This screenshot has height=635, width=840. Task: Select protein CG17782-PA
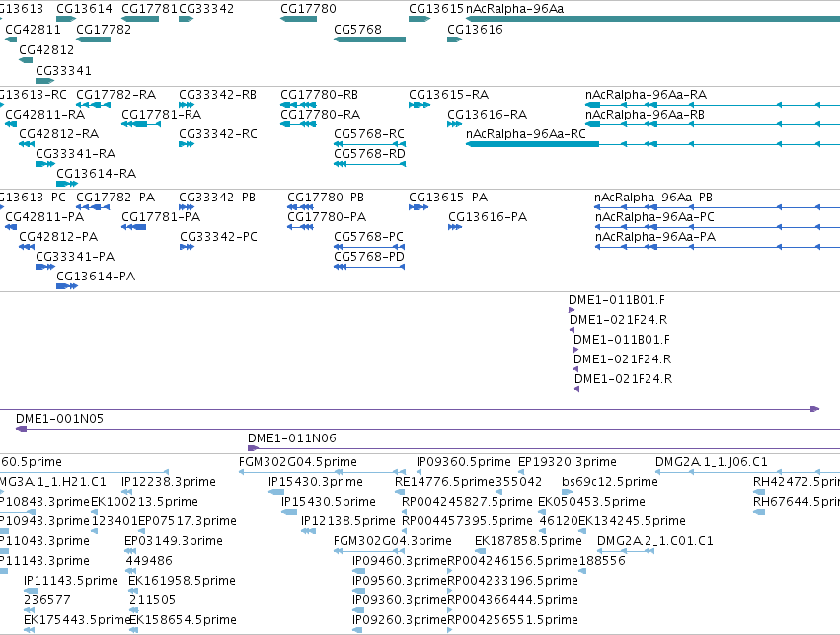[x=115, y=198]
